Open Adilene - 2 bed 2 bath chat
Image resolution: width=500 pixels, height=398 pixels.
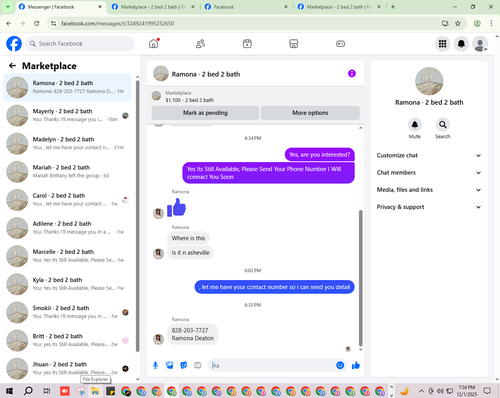coord(67,228)
